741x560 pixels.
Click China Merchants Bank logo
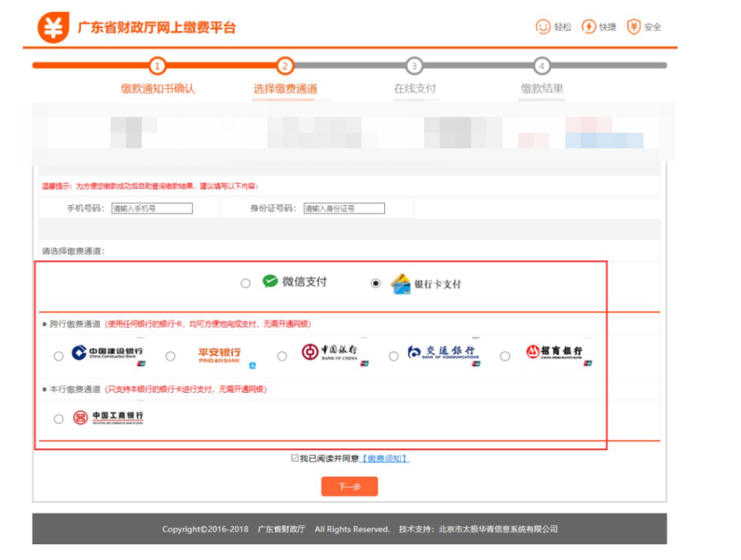[554, 352]
